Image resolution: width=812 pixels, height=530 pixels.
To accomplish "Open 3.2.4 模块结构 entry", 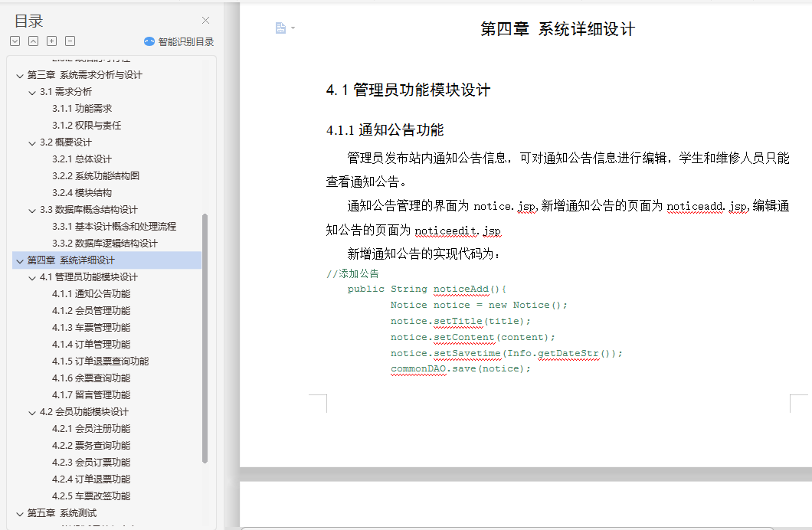I will (82, 192).
